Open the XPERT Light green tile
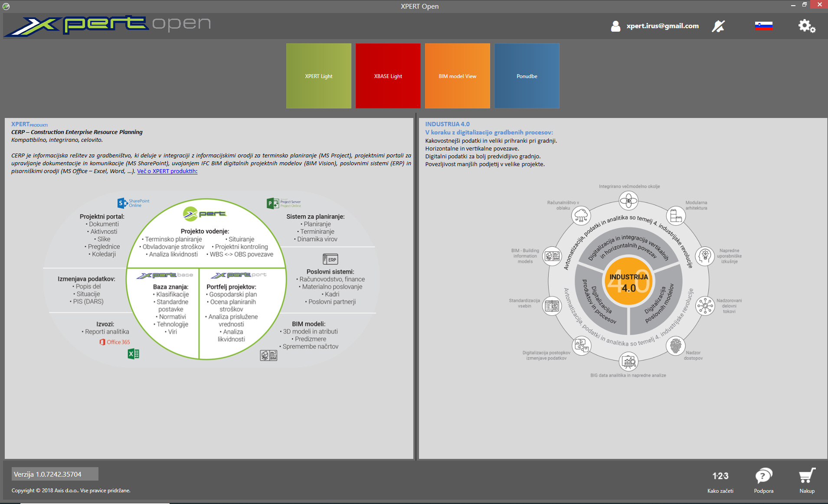Viewport: 828px width, 504px height. click(x=319, y=76)
